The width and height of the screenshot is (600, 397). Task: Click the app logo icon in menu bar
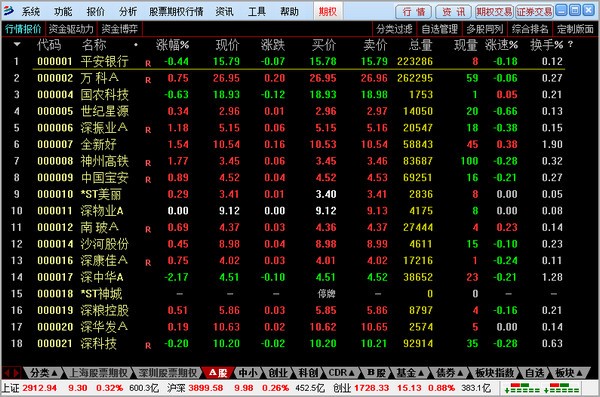[x=8, y=11]
